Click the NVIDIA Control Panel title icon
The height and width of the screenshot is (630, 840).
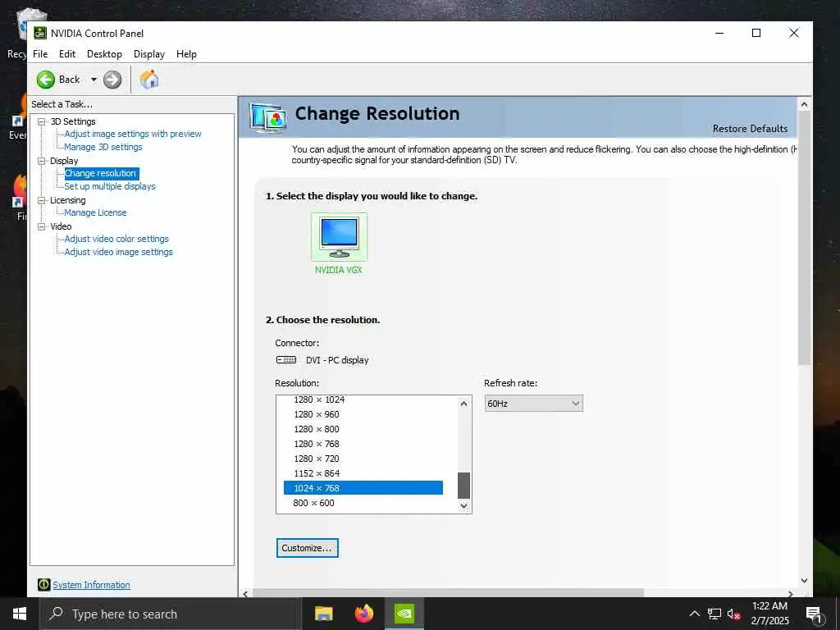pos(40,33)
